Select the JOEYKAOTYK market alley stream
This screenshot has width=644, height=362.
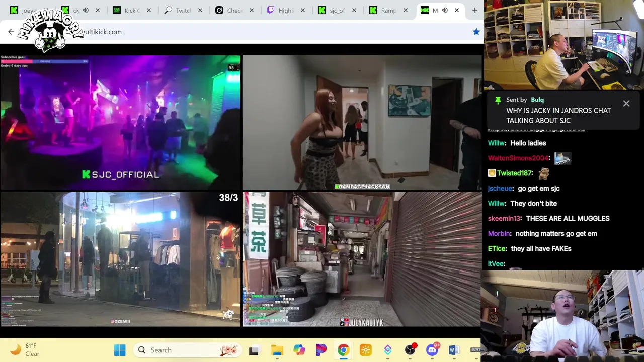click(362, 259)
